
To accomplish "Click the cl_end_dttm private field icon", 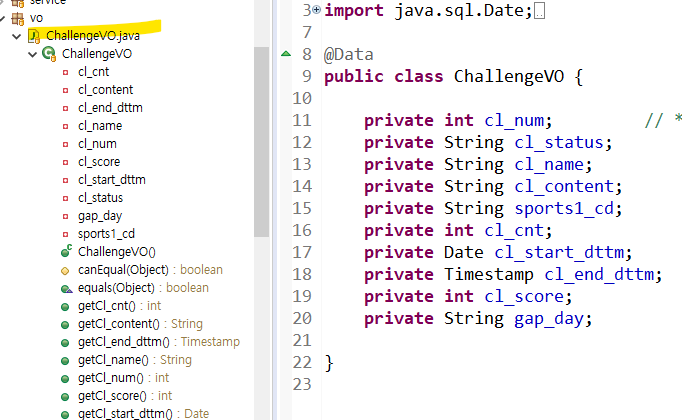I will [x=65, y=108].
